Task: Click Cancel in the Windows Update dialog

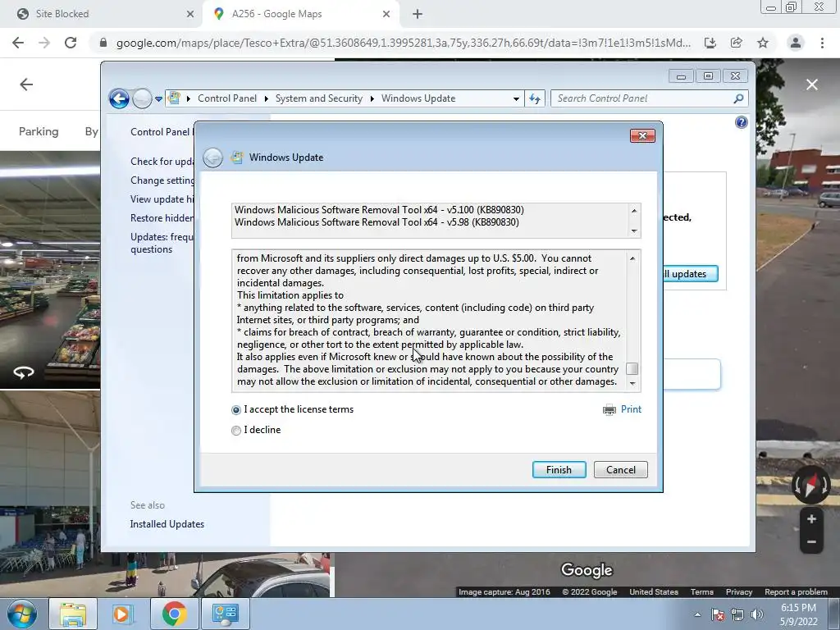Action: (x=620, y=470)
